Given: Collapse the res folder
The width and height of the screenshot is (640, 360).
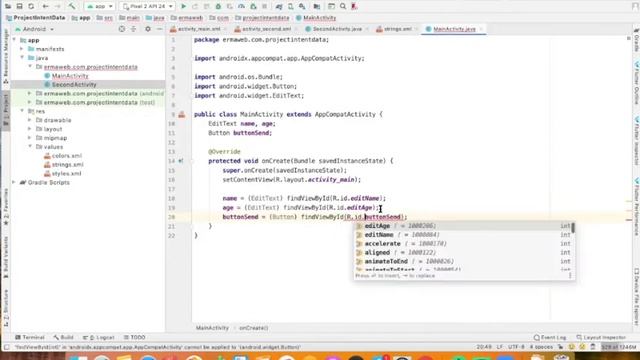Looking at the screenshot, I should click(22, 111).
